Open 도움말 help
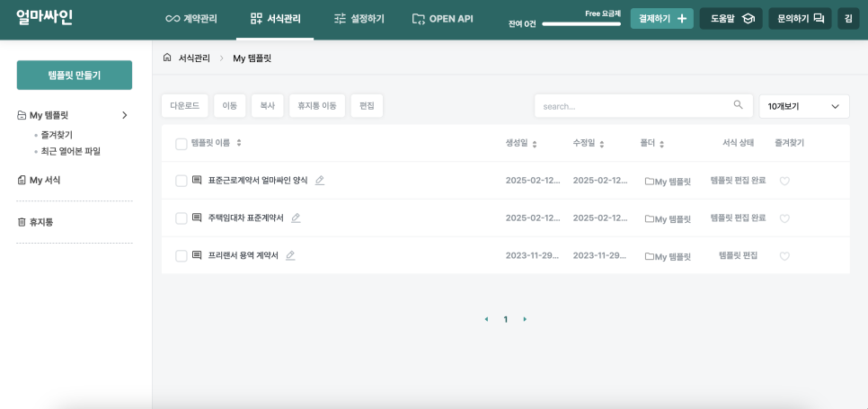 [731, 18]
